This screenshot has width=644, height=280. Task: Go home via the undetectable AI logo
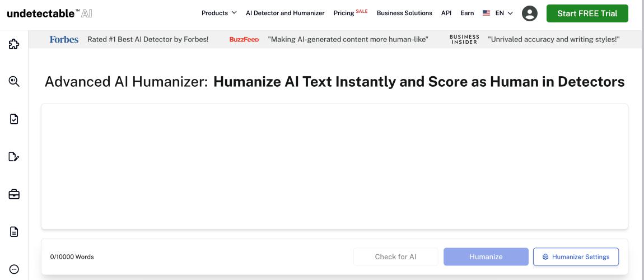(x=50, y=13)
